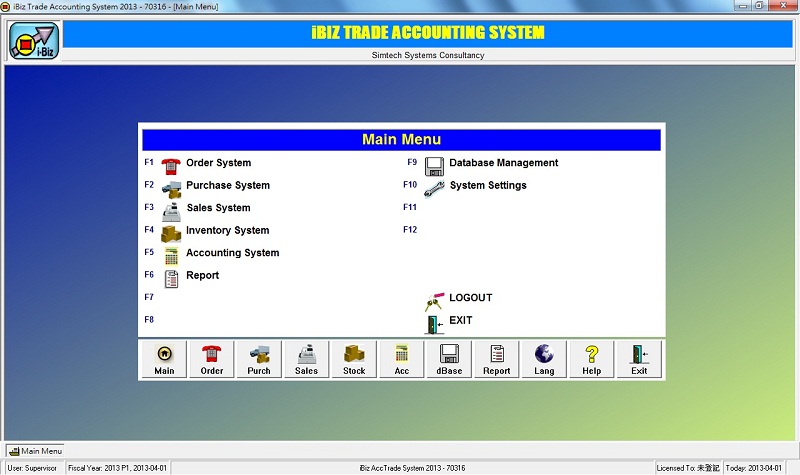Select Inventory System menu text
800x475 pixels.
pyautogui.click(x=228, y=230)
